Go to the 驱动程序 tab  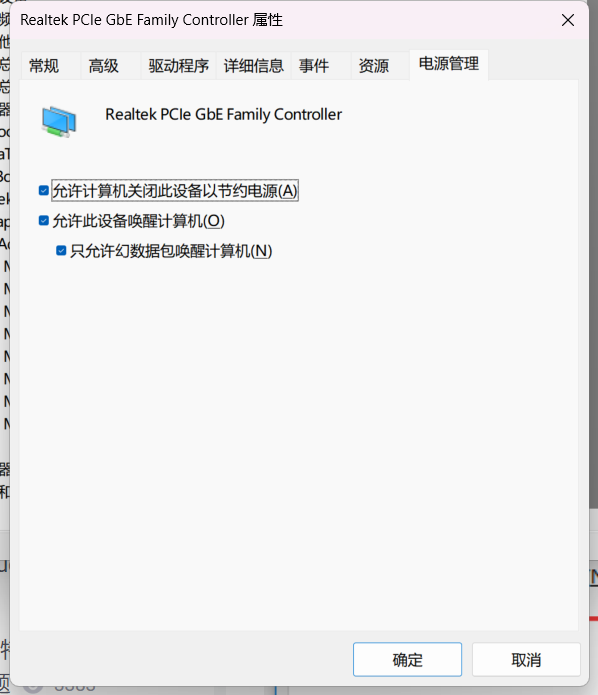tap(179, 66)
